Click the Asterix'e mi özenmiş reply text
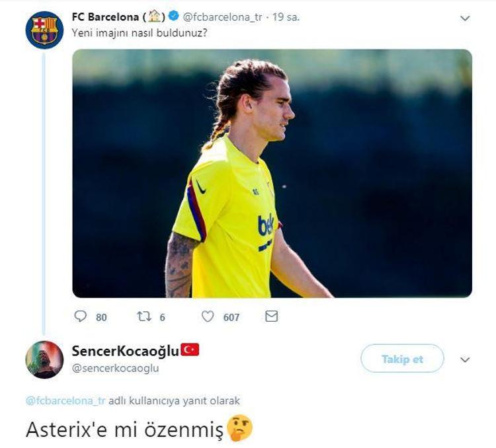Screen dimensions: 496x448 coord(125,429)
